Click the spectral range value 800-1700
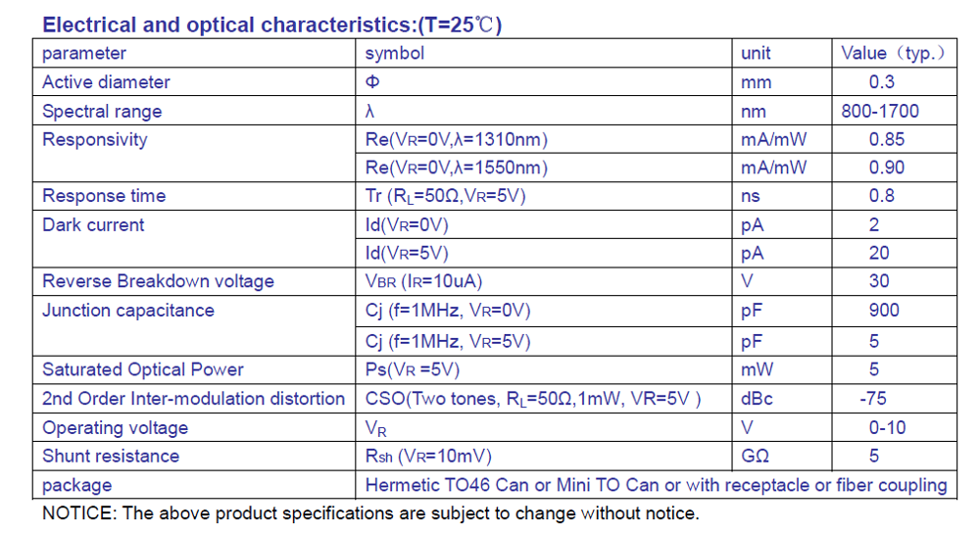This screenshot has width=980, height=534. tap(879, 112)
